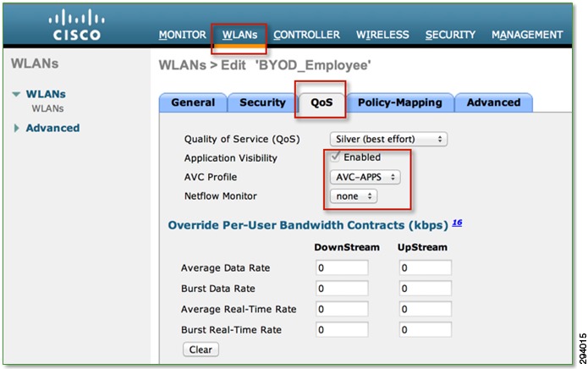The width and height of the screenshot is (588, 369).
Task: Expand the Advanced sidebar section arrow
Action: [16, 129]
